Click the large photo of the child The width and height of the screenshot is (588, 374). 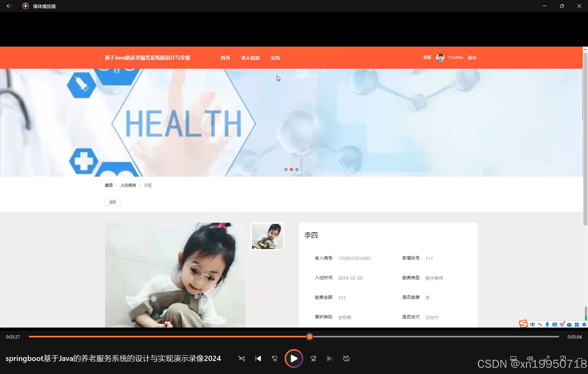(175, 275)
